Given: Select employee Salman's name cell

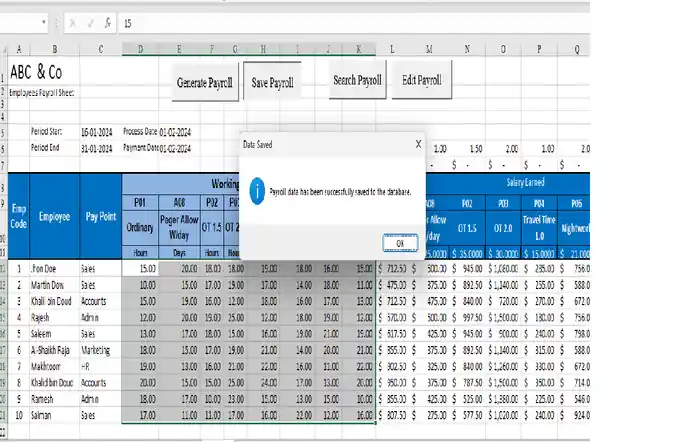Looking at the screenshot, I should pyautogui.click(x=54, y=415).
